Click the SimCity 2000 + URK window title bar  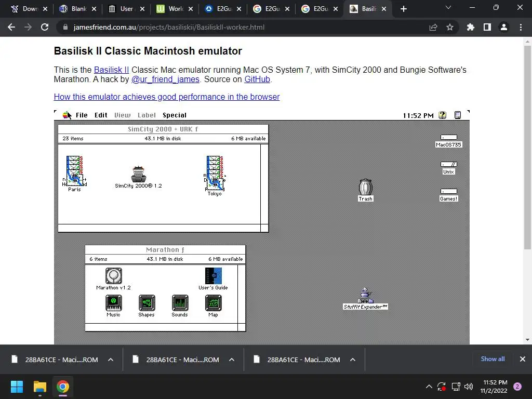pos(163,129)
